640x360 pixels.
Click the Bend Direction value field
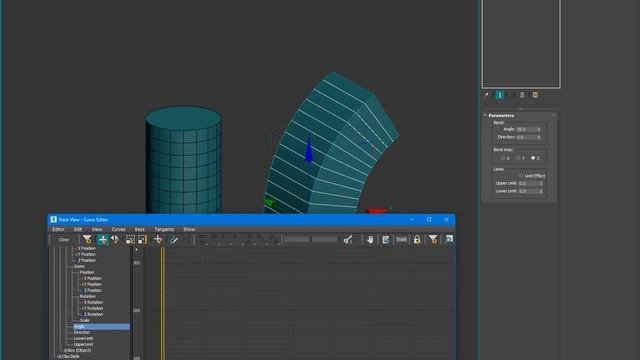point(526,137)
